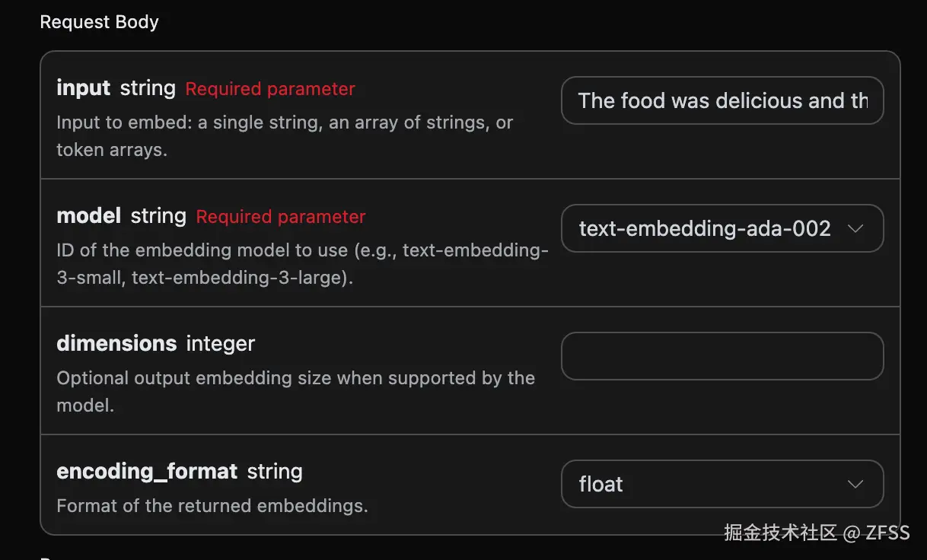Click the "integer" type label beside dimensions

point(221,344)
